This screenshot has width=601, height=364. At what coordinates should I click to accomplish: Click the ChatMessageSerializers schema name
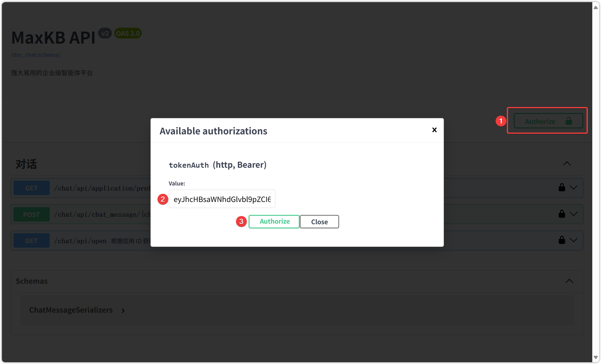(x=71, y=310)
